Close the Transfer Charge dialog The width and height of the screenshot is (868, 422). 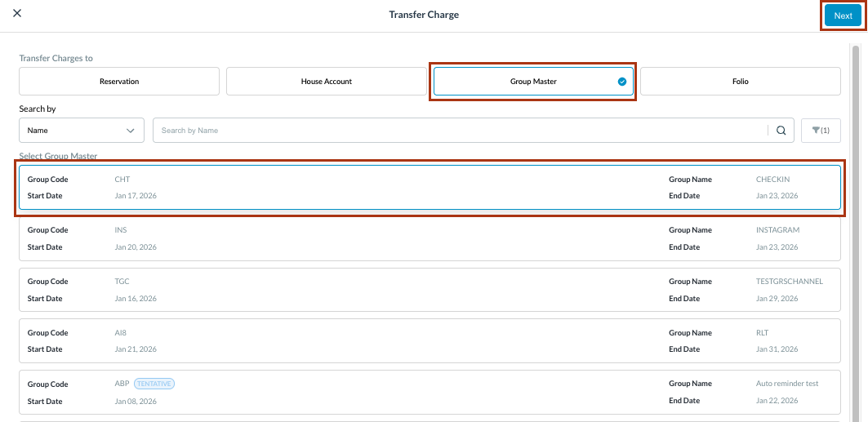click(17, 14)
